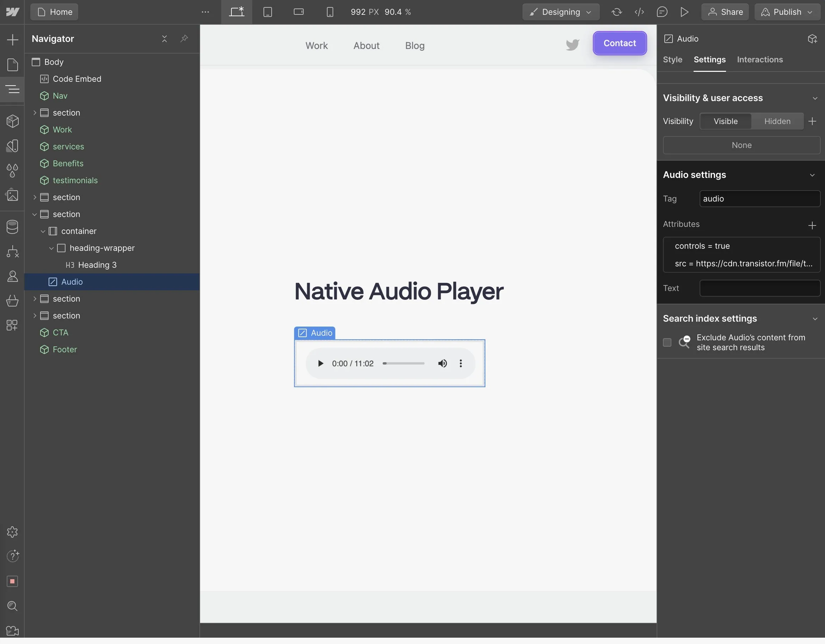This screenshot has width=825, height=644.
Task: Open the Audit panel red square icon
Action: coord(12,581)
